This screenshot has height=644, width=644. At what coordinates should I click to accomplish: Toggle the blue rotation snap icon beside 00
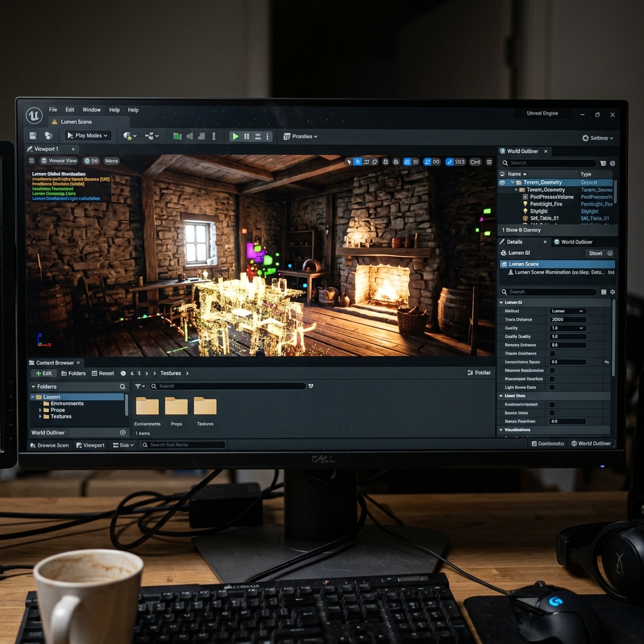click(x=427, y=162)
